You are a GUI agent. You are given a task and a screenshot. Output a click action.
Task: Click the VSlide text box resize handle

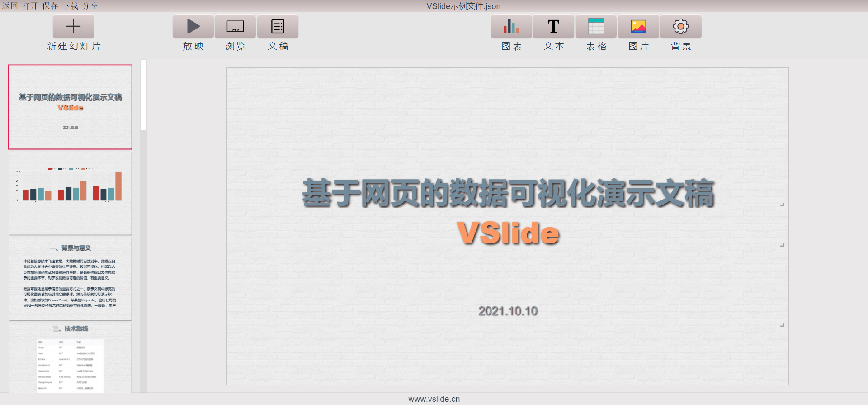tap(782, 245)
